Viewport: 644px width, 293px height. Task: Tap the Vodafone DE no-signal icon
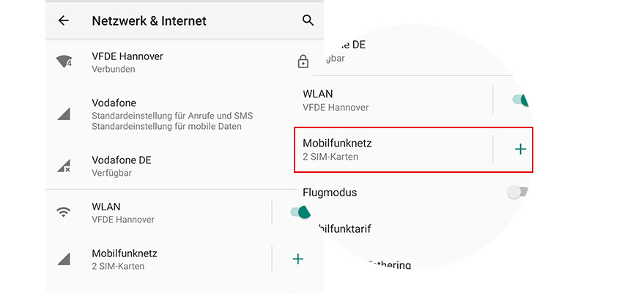(x=64, y=166)
